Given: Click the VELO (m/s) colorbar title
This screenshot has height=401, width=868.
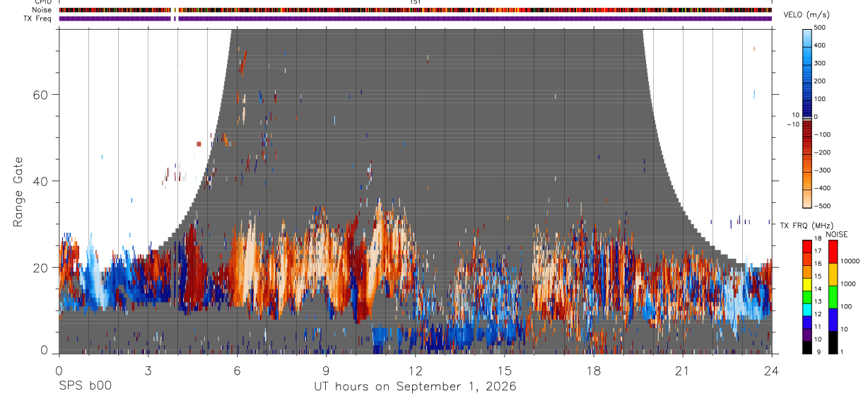Looking at the screenshot, I should point(808,15).
